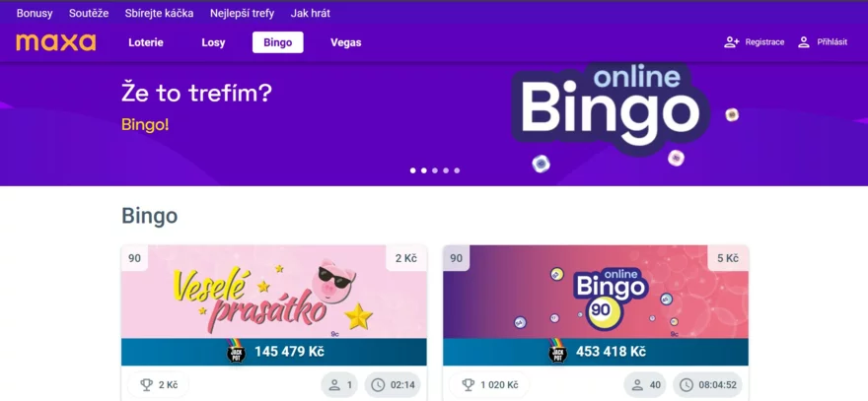Screen dimensions: 868x401
Task: Click the player count icon showing 40
Action: click(637, 384)
